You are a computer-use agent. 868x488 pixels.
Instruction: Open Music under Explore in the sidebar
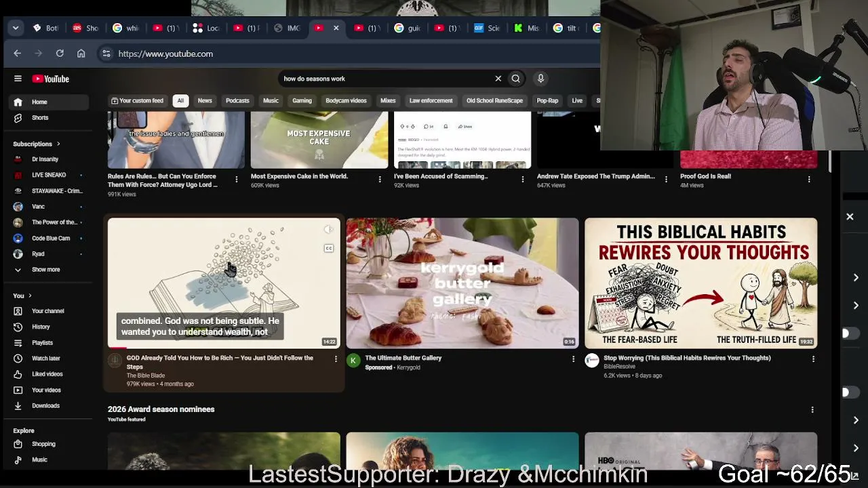47,460
